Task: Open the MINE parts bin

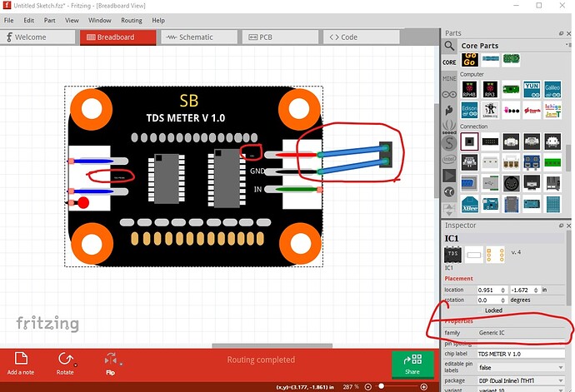Action: pos(449,78)
